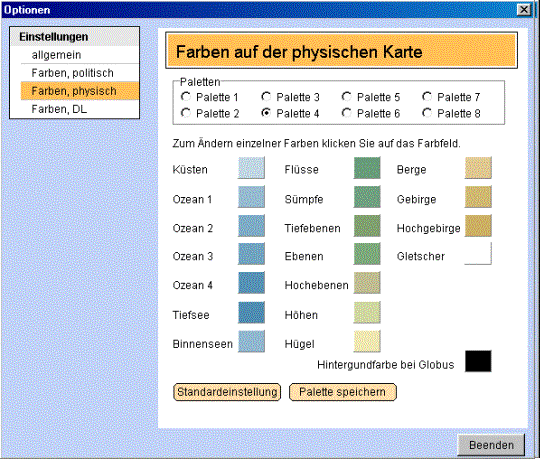Click the 'Optionen' title bar text

pos(27,10)
